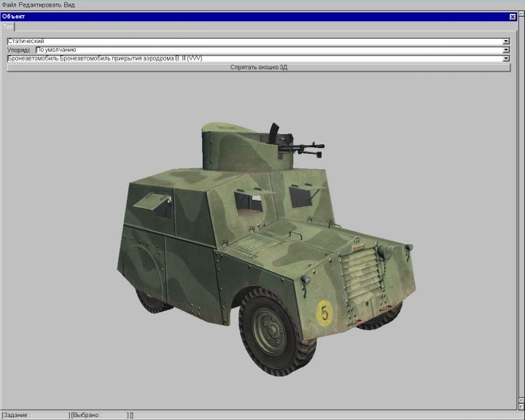This screenshot has width=525, height=420.
Task: Expand the По умолчанию dropdown arrow
Action: click(x=506, y=50)
